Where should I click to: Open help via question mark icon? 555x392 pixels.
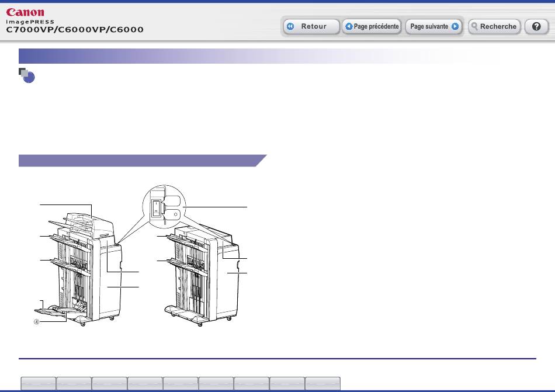coord(536,27)
